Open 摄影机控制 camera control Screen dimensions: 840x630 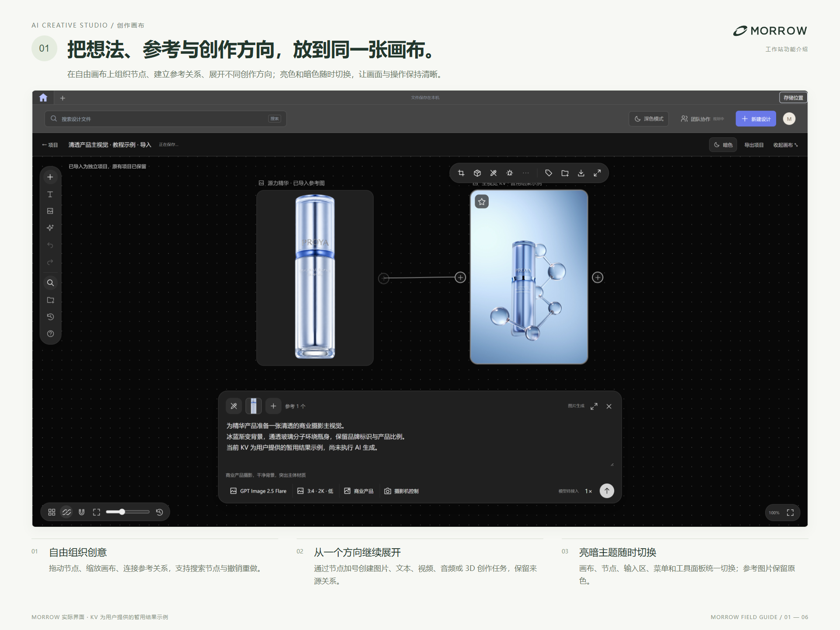point(401,491)
